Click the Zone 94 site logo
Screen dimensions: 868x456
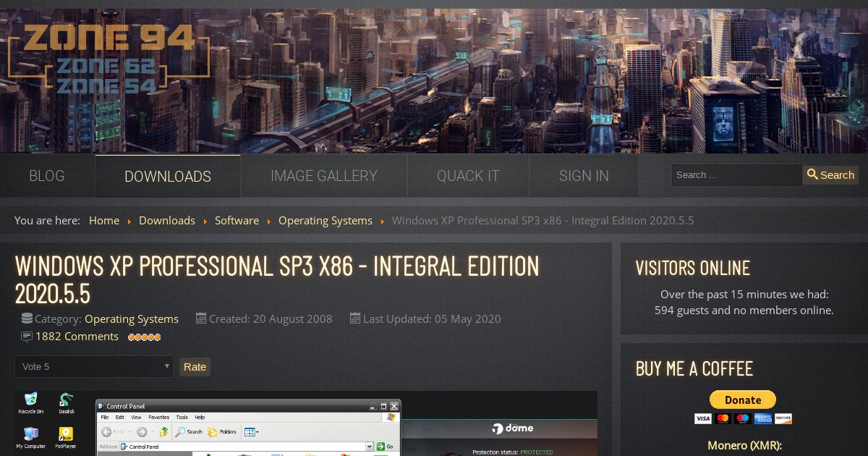coord(109,58)
